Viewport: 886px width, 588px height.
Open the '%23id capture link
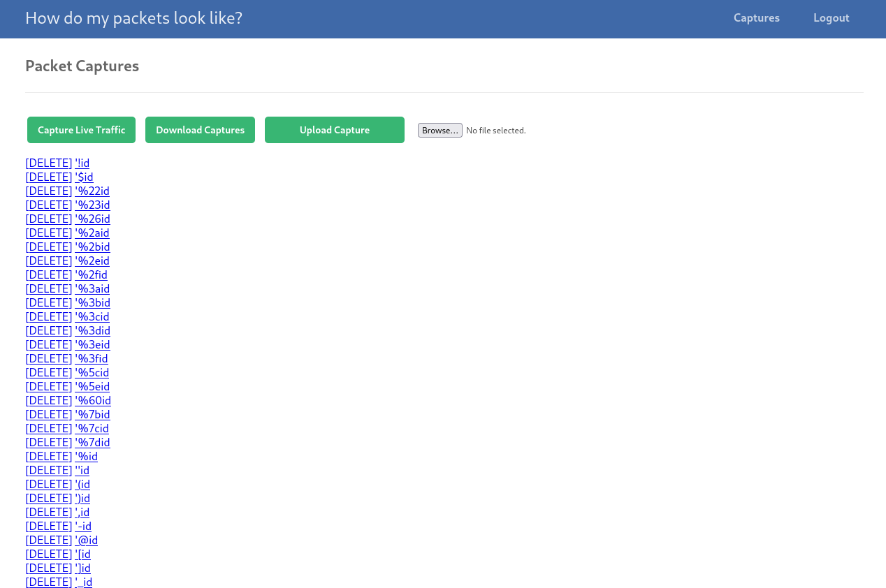tap(93, 205)
